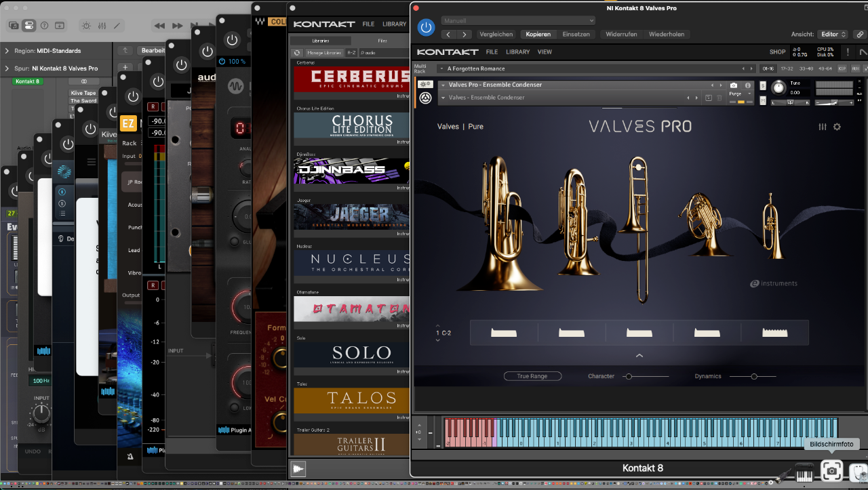Switch to the Pure mode label
This screenshot has height=490, width=868.
point(475,127)
